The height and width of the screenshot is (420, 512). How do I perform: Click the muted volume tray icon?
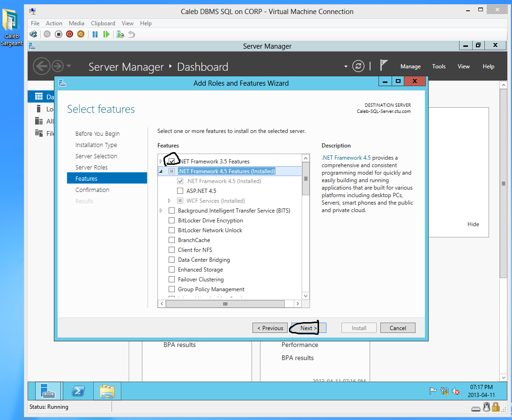click(x=456, y=391)
